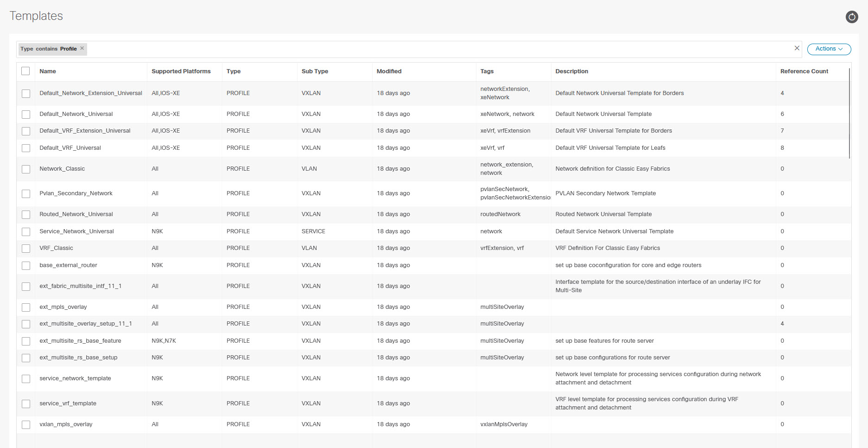868x448 pixels.
Task: Select the base_external_router row checkbox
Action: [x=26, y=266]
